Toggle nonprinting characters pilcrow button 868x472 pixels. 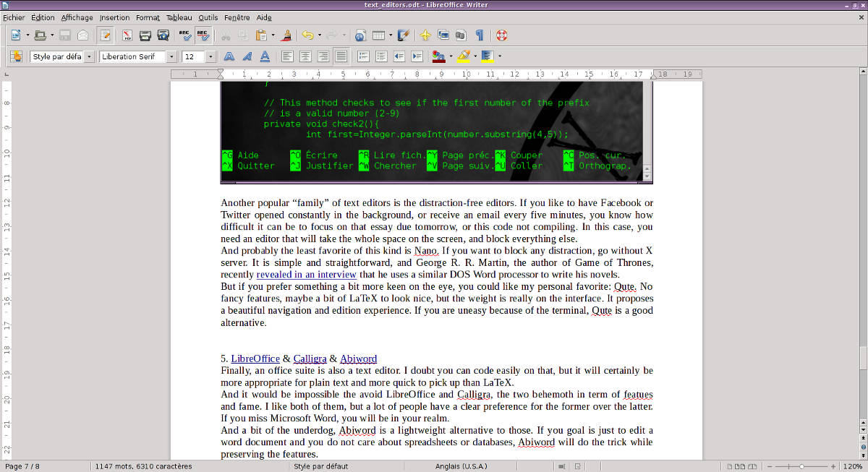[479, 35]
